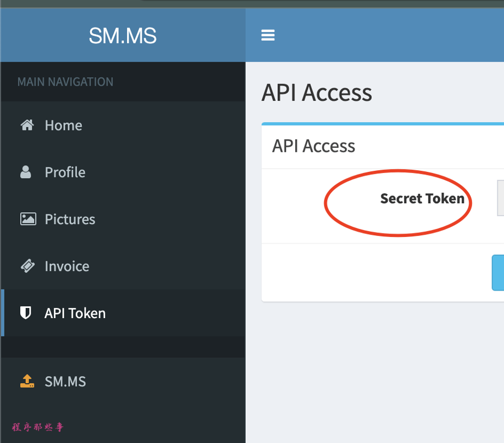Click the Profile user icon
This screenshot has width=504, height=443.
click(26, 172)
